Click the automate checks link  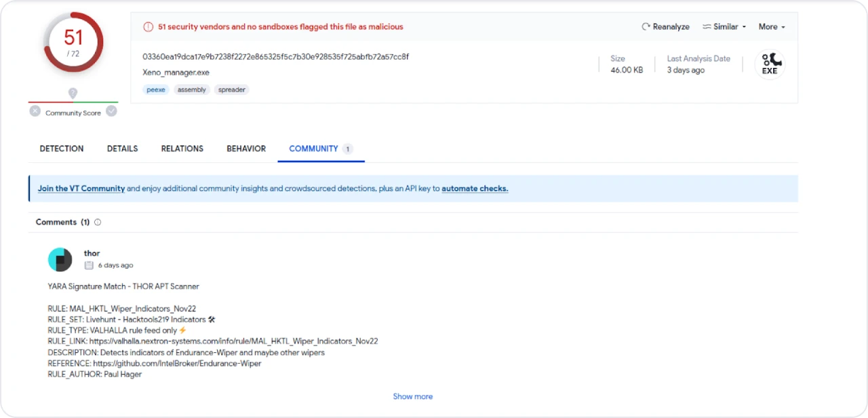(x=475, y=189)
